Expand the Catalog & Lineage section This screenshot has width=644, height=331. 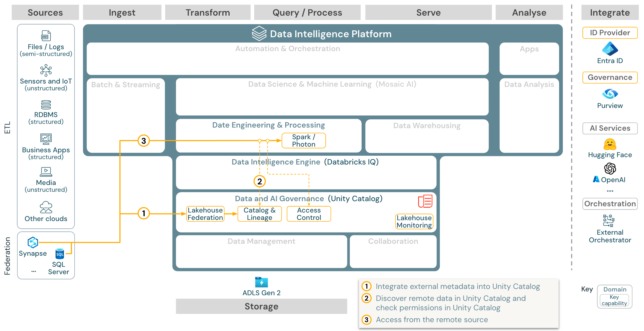(x=260, y=216)
